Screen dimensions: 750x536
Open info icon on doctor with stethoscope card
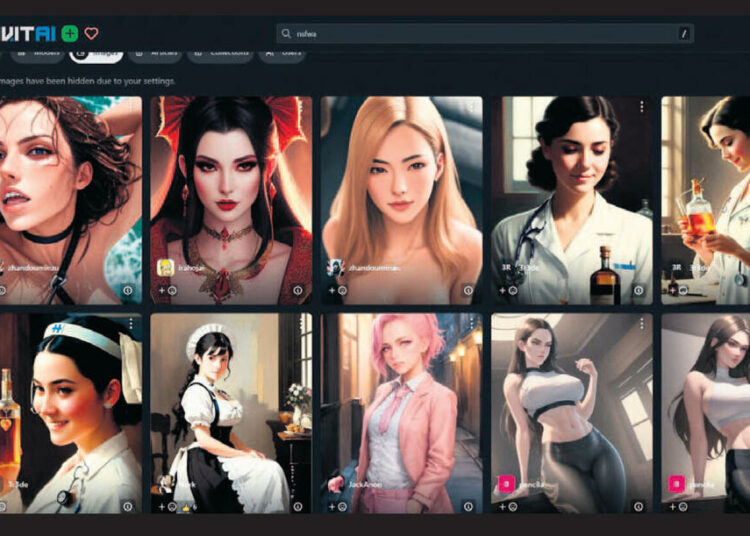(639, 290)
